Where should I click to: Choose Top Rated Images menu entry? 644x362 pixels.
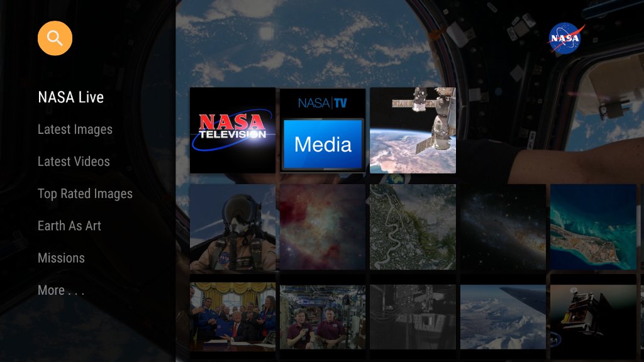[x=85, y=194]
